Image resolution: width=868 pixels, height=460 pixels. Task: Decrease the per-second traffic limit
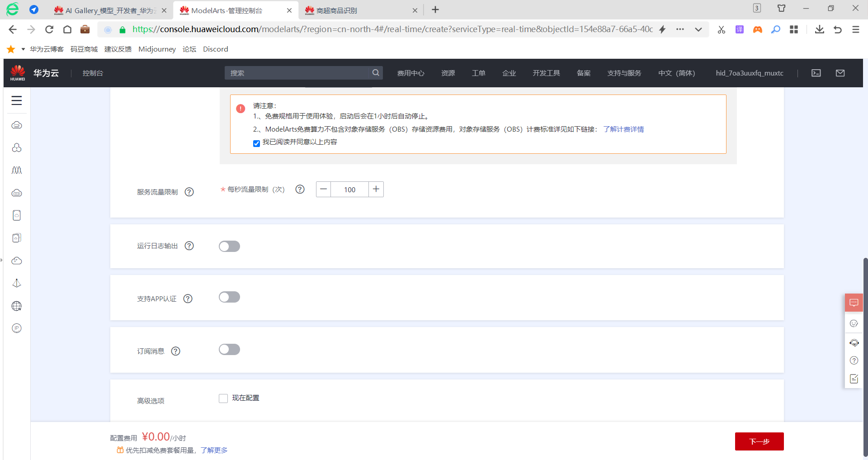(x=323, y=190)
